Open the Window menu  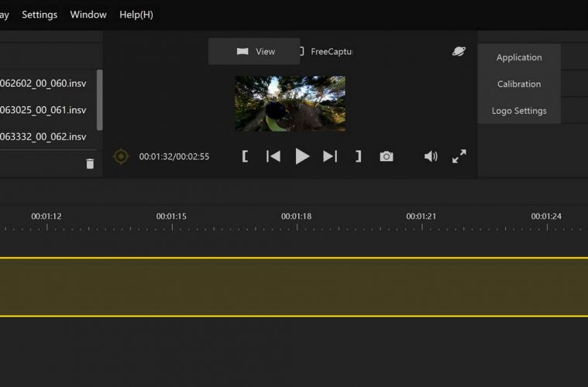pyautogui.click(x=88, y=15)
